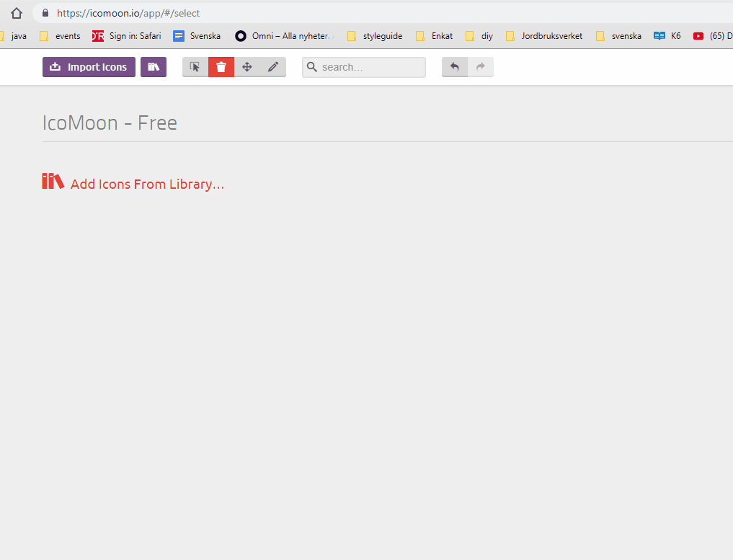Open Omni – Alla nyheter bookmark
The width and height of the screenshot is (733, 560).
click(284, 36)
